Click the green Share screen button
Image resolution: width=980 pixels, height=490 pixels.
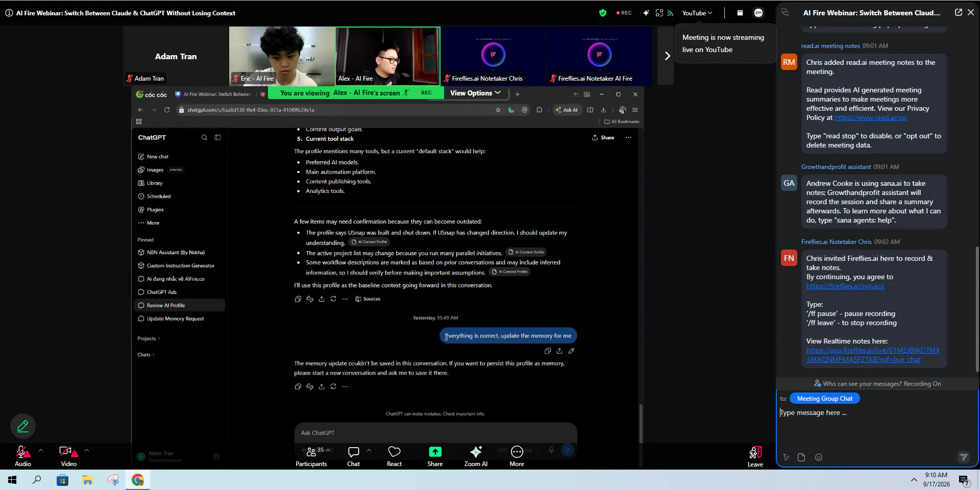pyautogui.click(x=435, y=456)
